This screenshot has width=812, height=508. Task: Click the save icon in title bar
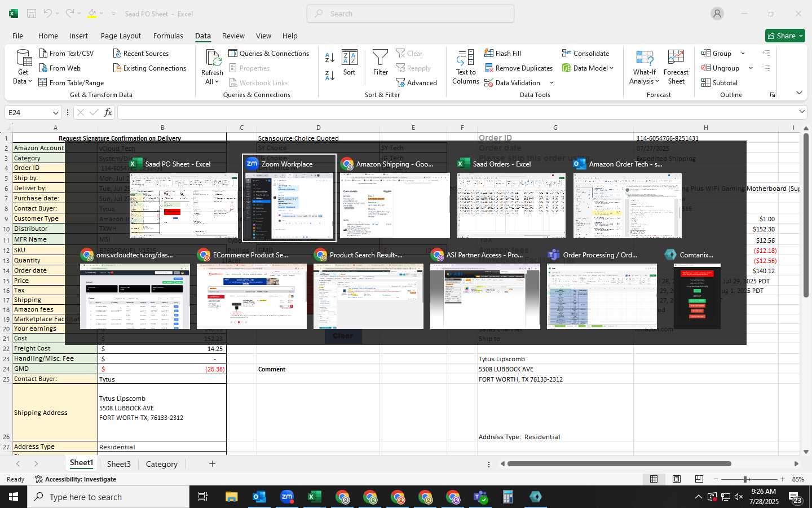click(x=32, y=14)
